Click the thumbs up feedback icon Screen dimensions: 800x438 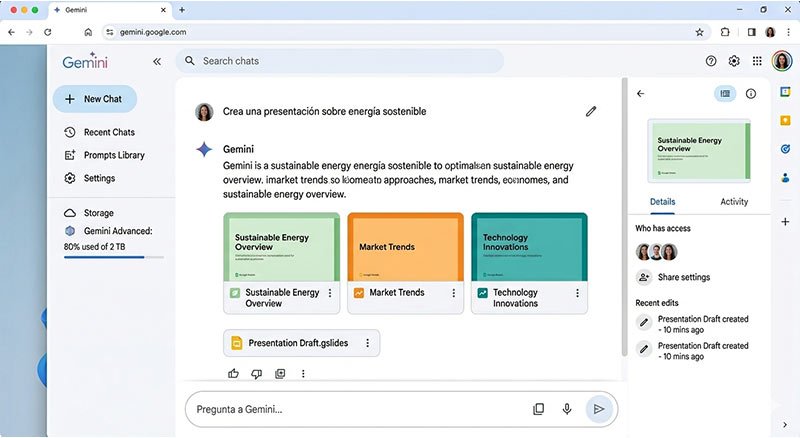click(x=233, y=374)
